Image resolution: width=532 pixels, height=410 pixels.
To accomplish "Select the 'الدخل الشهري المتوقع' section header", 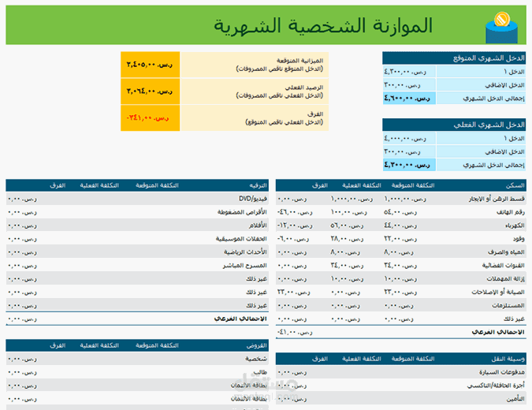I will pos(454,58).
